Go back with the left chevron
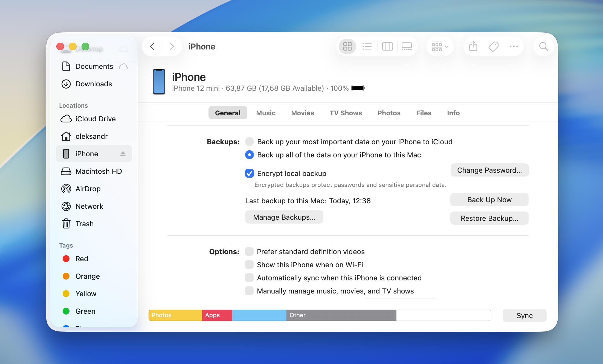This screenshot has height=364, width=603. (152, 46)
